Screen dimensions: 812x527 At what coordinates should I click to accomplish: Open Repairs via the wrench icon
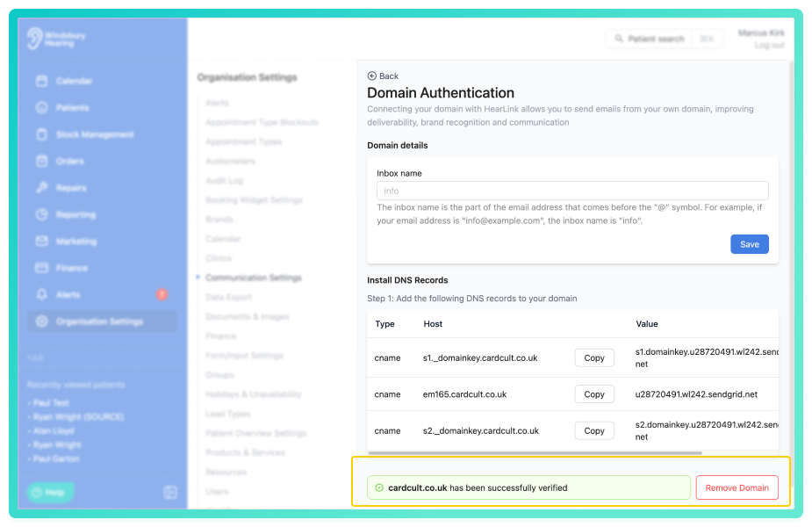tap(42, 188)
